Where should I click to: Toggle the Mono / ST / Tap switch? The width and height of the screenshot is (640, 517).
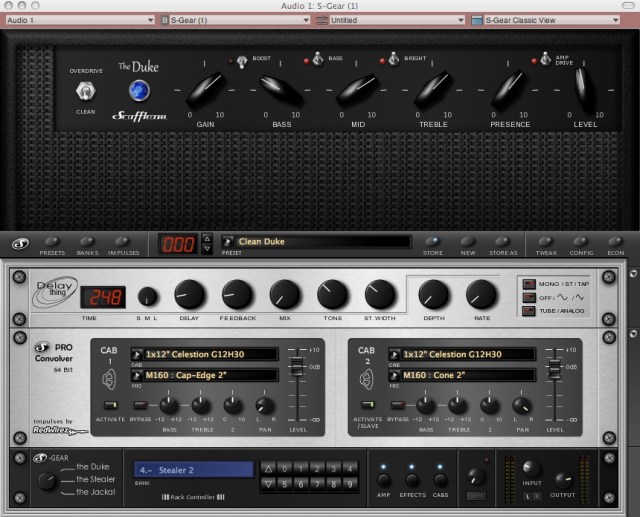pyautogui.click(x=529, y=284)
